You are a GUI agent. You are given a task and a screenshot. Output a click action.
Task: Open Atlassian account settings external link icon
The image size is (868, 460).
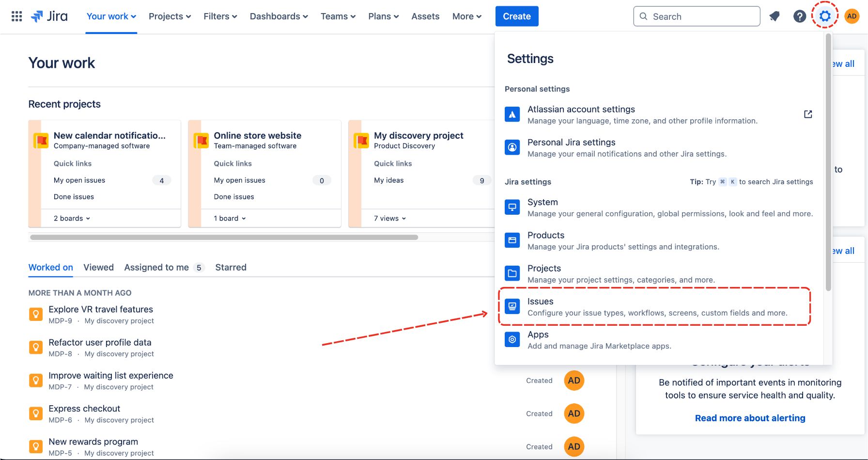click(x=808, y=114)
